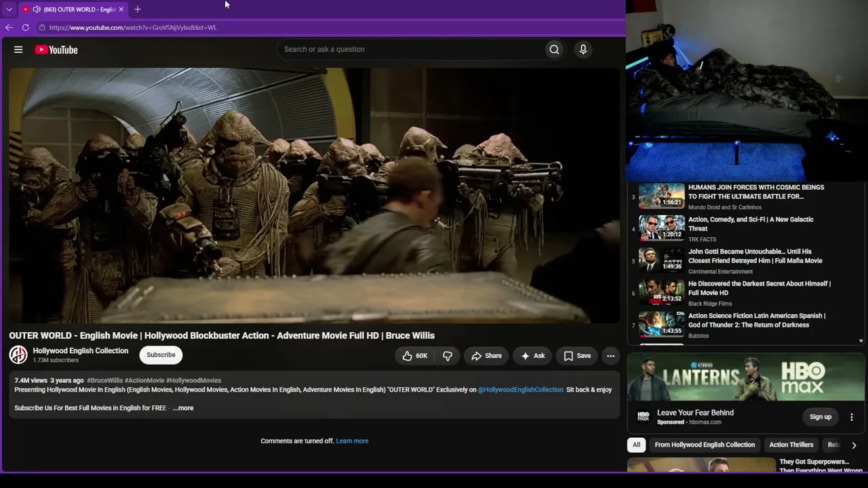Click the 'Mundo Droid and Sr Carlinhos' channel text
Viewport: 868px width, 488px height.
pyautogui.click(x=725, y=207)
